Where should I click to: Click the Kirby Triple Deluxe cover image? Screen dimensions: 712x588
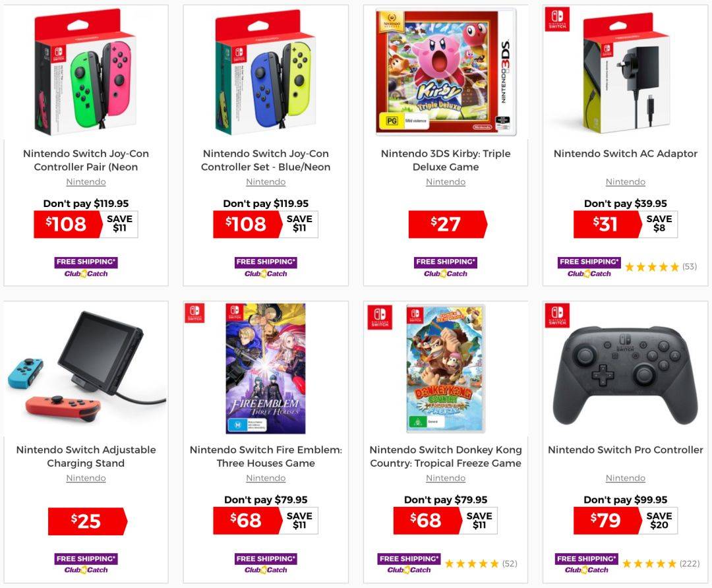pos(446,73)
